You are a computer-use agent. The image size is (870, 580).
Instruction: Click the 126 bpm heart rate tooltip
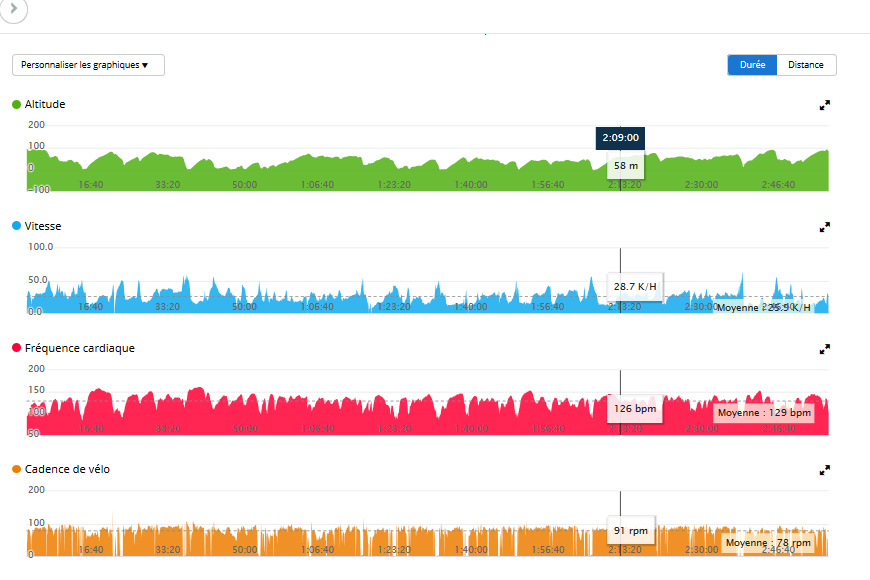[634, 408]
